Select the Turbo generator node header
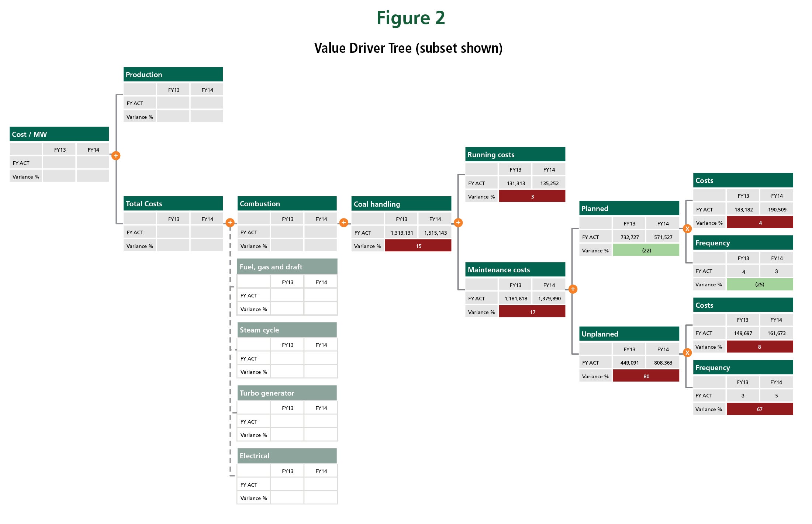Image resolution: width=812 pixels, height=524 pixels. click(287, 393)
